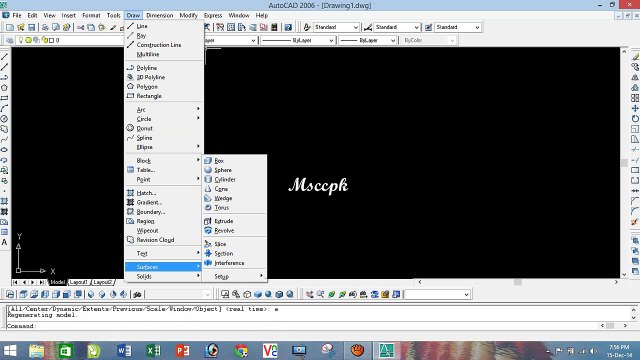Expand the Arc submenu
The width and height of the screenshot is (640, 360).
point(164,109)
